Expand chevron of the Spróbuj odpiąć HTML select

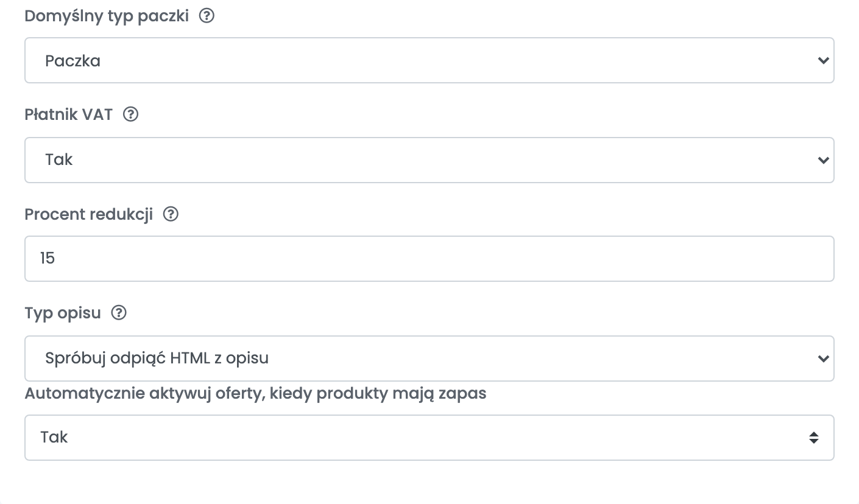pyautogui.click(x=823, y=359)
